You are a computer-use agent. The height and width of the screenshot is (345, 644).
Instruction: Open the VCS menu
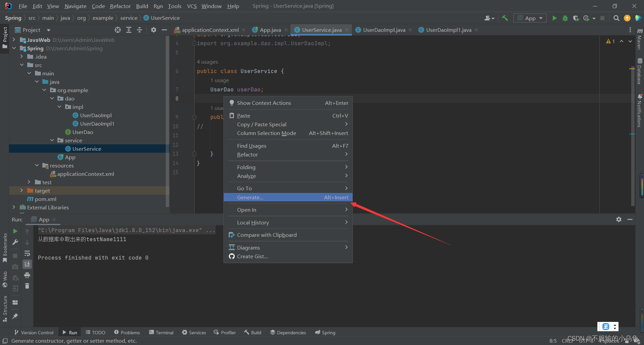pos(192,6)
